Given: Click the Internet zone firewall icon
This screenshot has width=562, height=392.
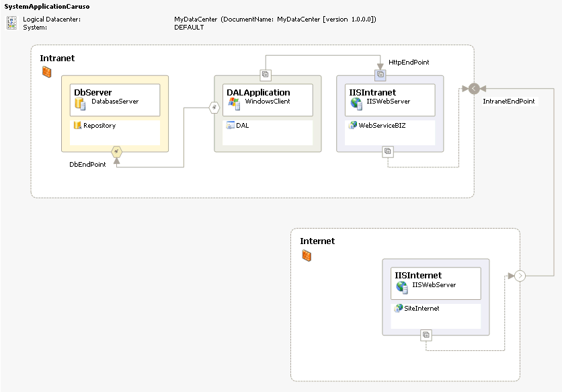Looking at the screenshot, I should pos(307,256).
